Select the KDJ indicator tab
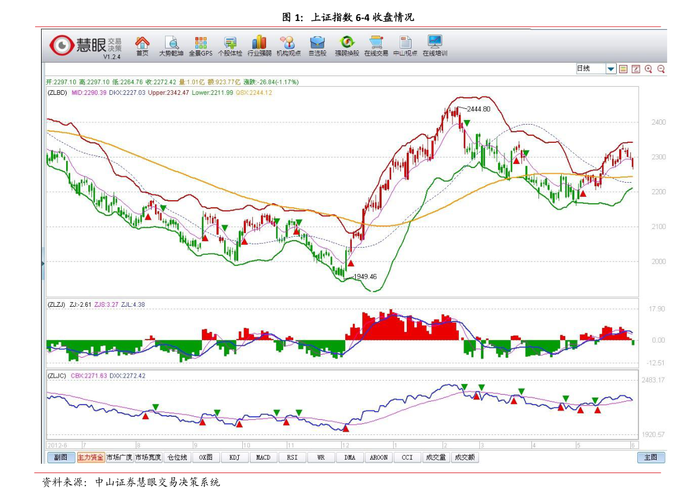The width and height of the screenshot is (697, 500). tap(234, 456)
